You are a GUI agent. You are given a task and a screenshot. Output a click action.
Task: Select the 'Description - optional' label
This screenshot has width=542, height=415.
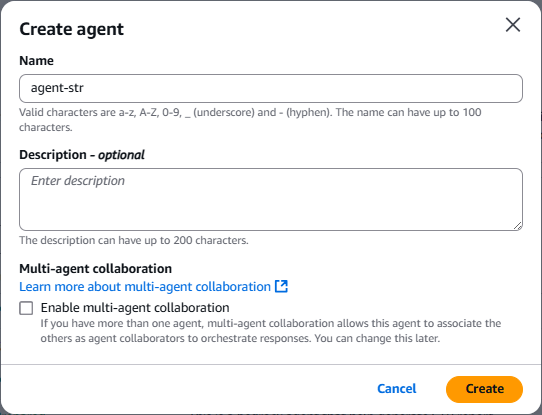pos(82,155)
